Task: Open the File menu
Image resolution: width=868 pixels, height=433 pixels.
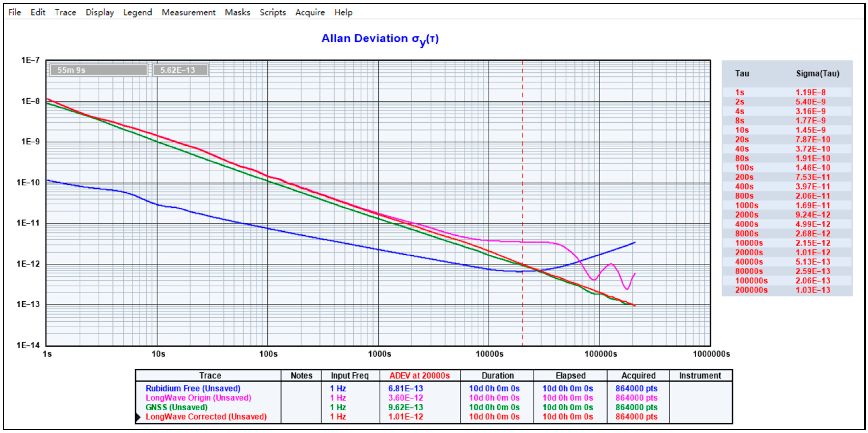Action: (x=14, y=12)
